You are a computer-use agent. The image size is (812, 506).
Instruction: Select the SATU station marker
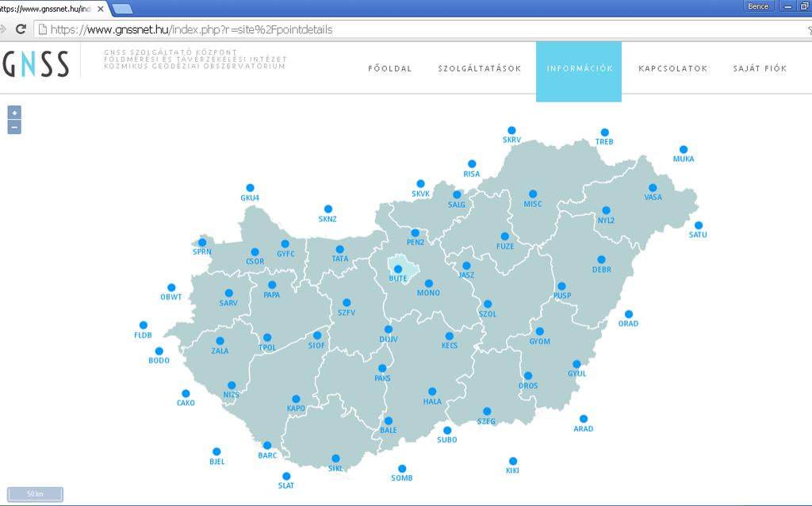699,225
